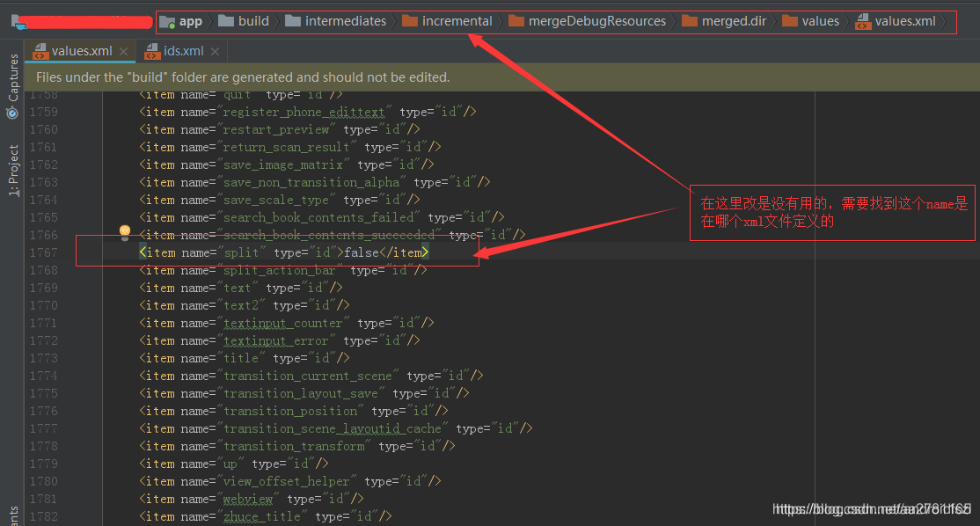This screenshot has width=980, height=526.
Task: Open the build folder breadcrumb
Action: click(x=244, y=21)
